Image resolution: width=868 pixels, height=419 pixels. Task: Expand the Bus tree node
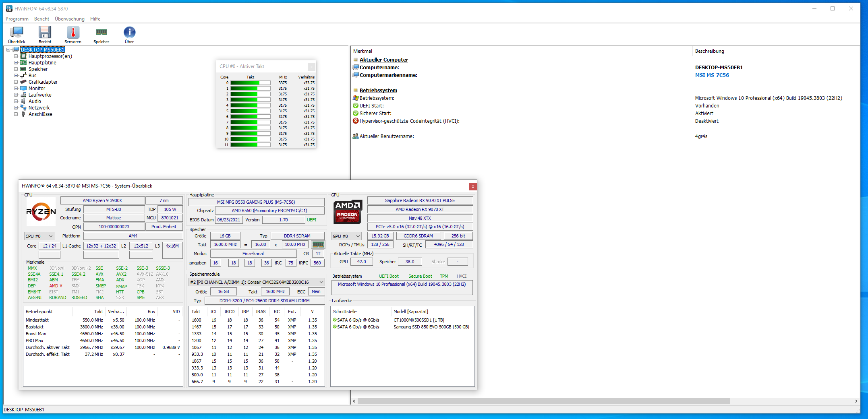[16, 76]
